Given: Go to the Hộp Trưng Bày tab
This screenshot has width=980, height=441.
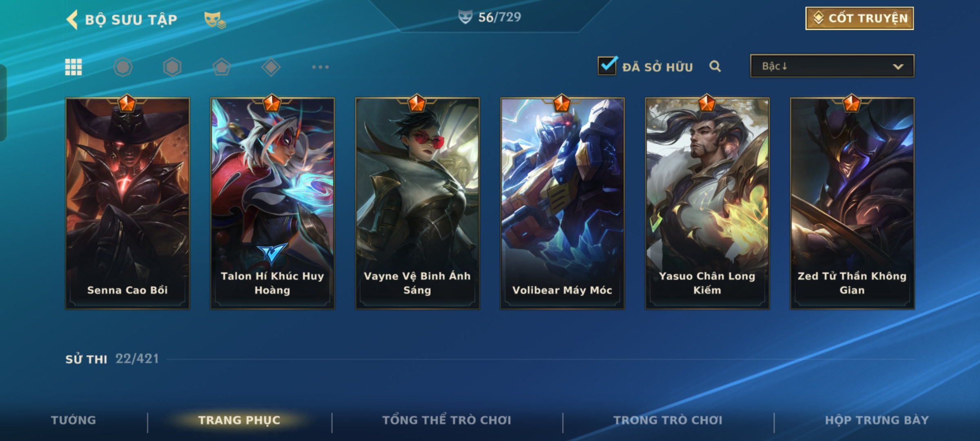Looking at the screenshot, I should (x=877, y=420).
